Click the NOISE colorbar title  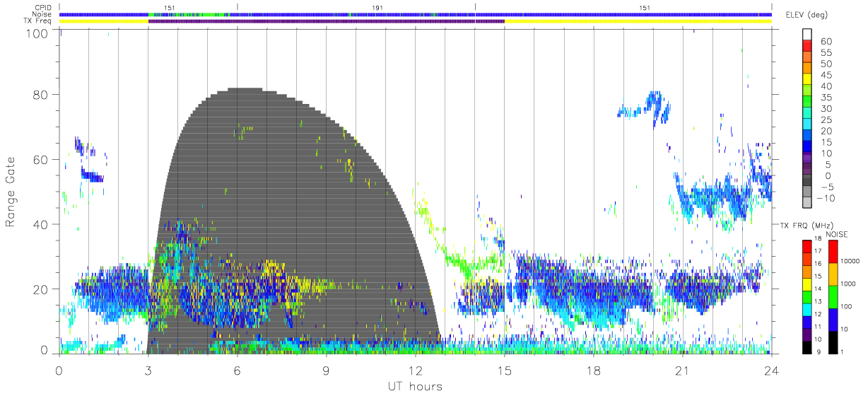837,234
